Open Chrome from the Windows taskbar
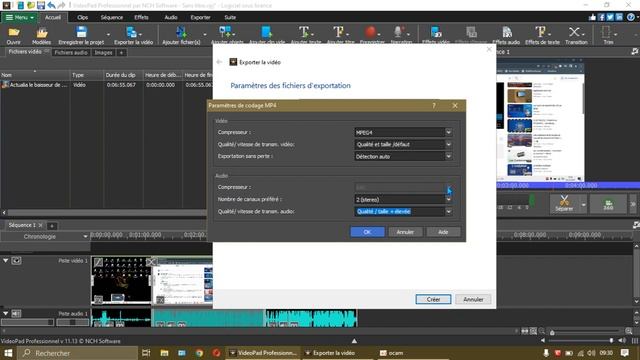 199,353
